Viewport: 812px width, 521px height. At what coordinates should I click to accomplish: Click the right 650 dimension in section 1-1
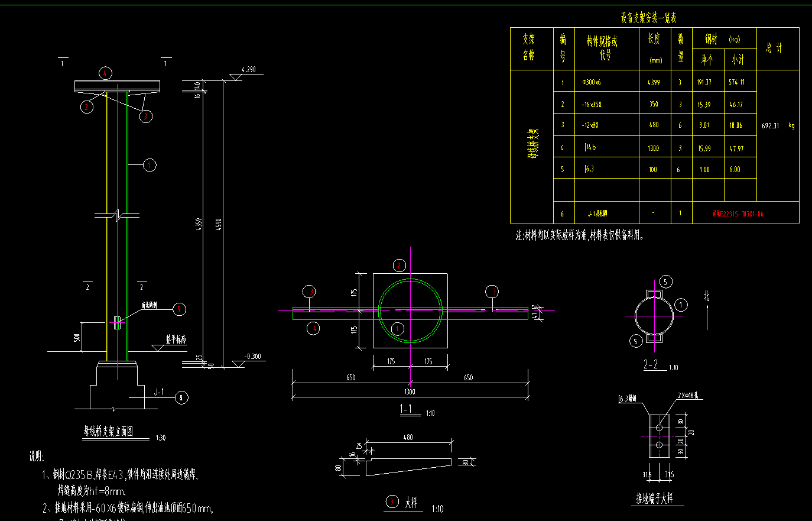point(469,377)
